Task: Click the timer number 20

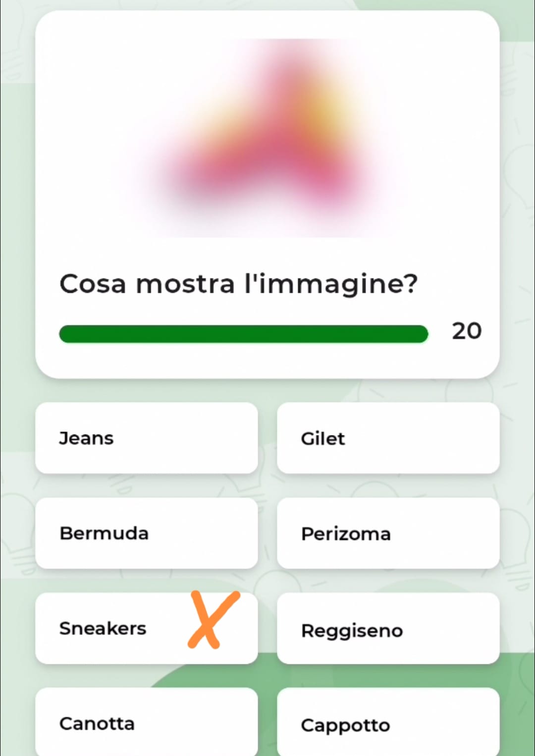Action: pyautogui.click(x=466, y=331)
